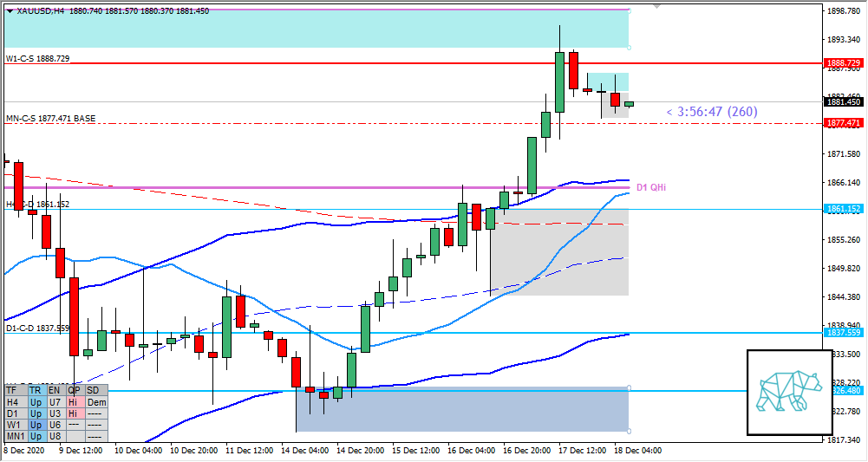868x462 pixels.
Task: Click the blue 1837.559 price tag
Action: [x=843, y=333]
